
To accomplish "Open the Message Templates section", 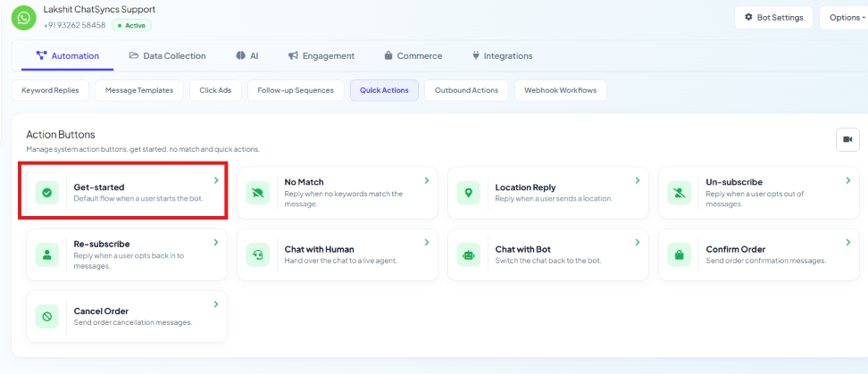I will click(x=139, y=90).
